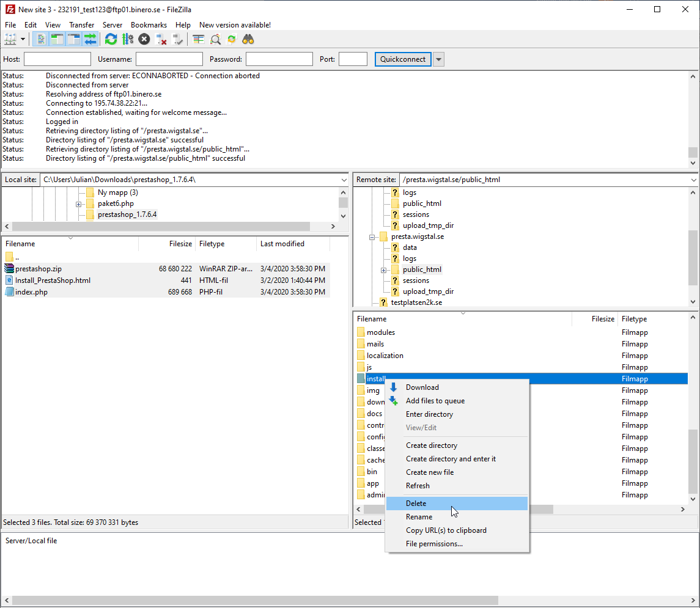The image size is (700, 608).
Task: Open the Bookmarks menu
Action: 149,25
